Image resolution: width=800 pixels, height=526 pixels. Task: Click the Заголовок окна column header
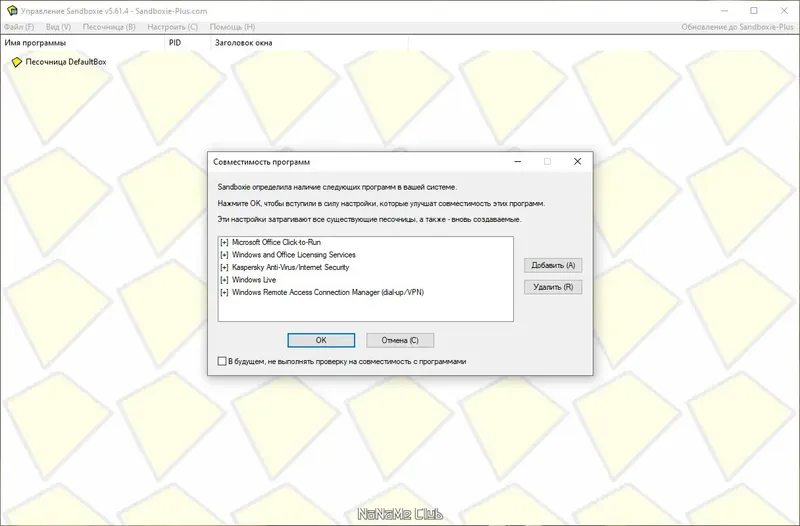coord(309,43)
